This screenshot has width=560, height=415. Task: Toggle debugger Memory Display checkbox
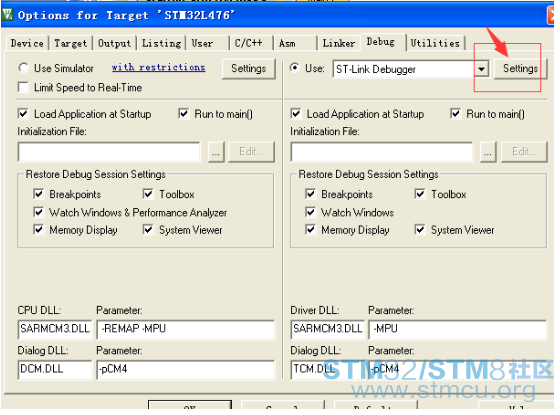[x=311, y=230]
